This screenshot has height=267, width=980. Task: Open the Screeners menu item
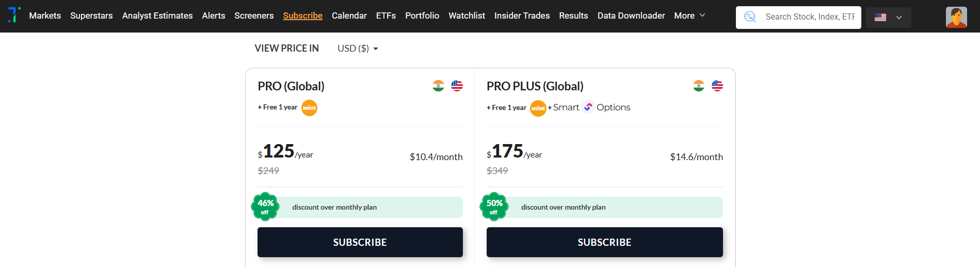click(254, 15)
